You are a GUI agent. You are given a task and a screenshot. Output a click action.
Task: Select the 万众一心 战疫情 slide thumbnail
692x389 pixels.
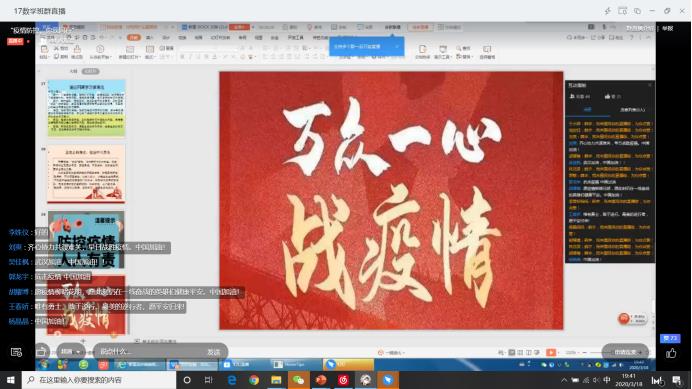click(x=86, y=305)
